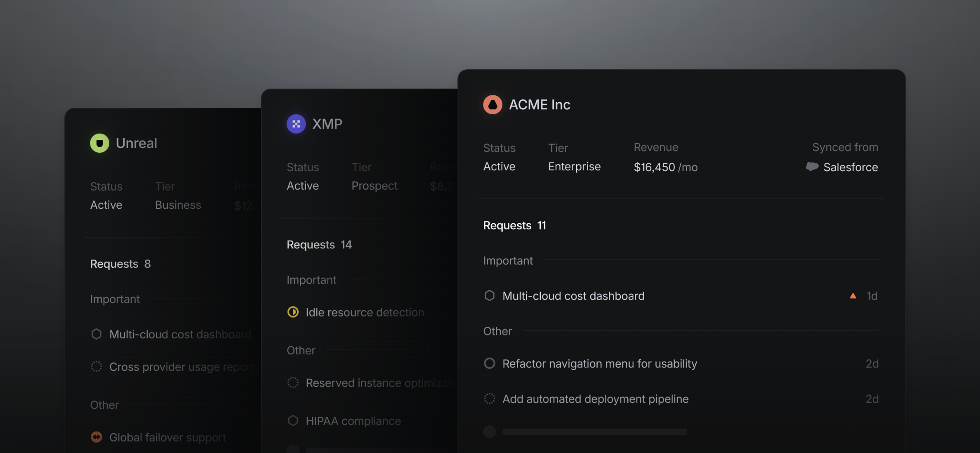The height and width of the screenshot is (453, 980).
Task: Toggle dashed status circle for Add automated deployment pipeline
Action: 489,399
